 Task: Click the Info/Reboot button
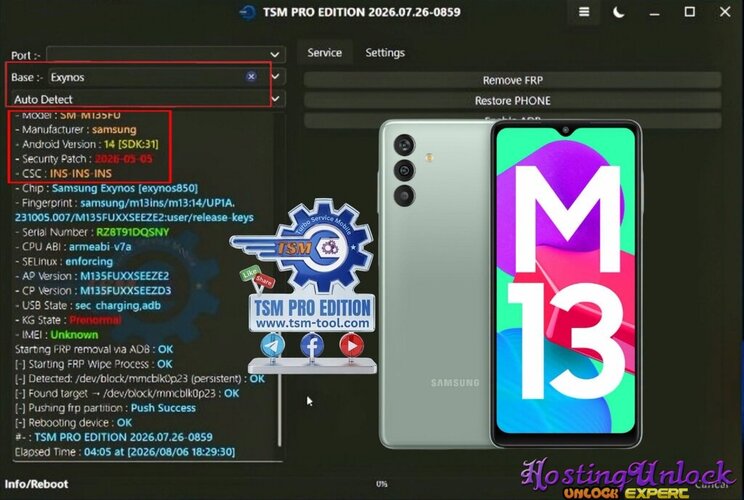click(x=37, y=484)
